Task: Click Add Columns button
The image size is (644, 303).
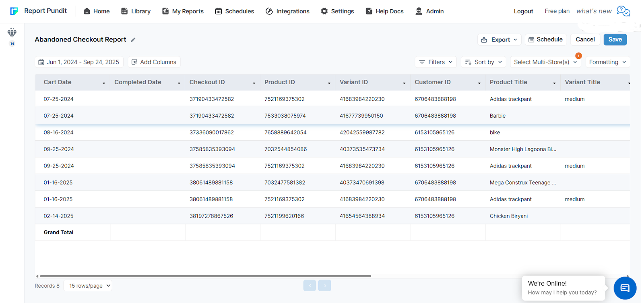Action: [154, 62]
